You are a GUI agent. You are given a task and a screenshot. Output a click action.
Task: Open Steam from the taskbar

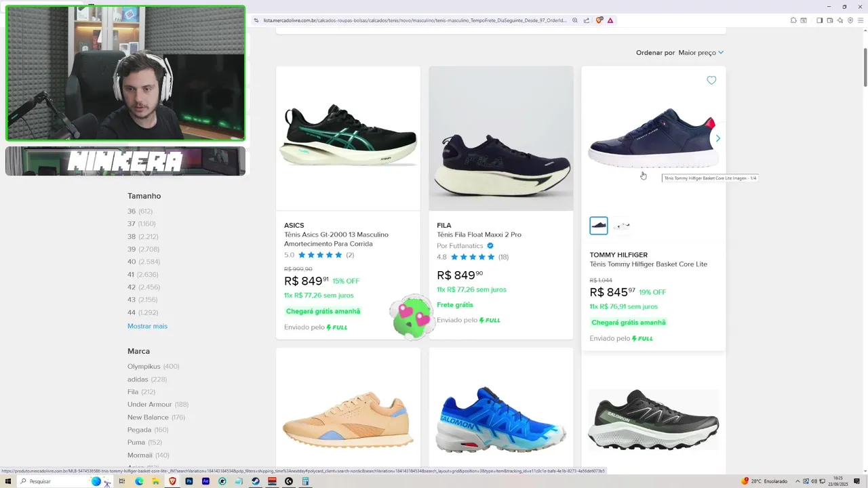(x=256, y=481)
